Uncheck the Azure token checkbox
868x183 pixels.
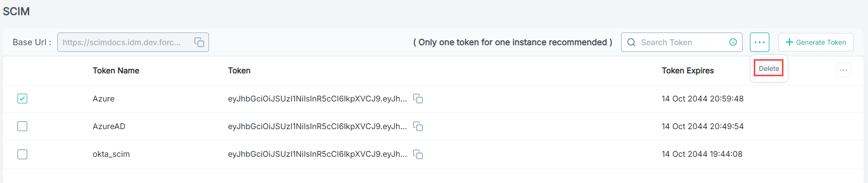(x=22, y=99)
